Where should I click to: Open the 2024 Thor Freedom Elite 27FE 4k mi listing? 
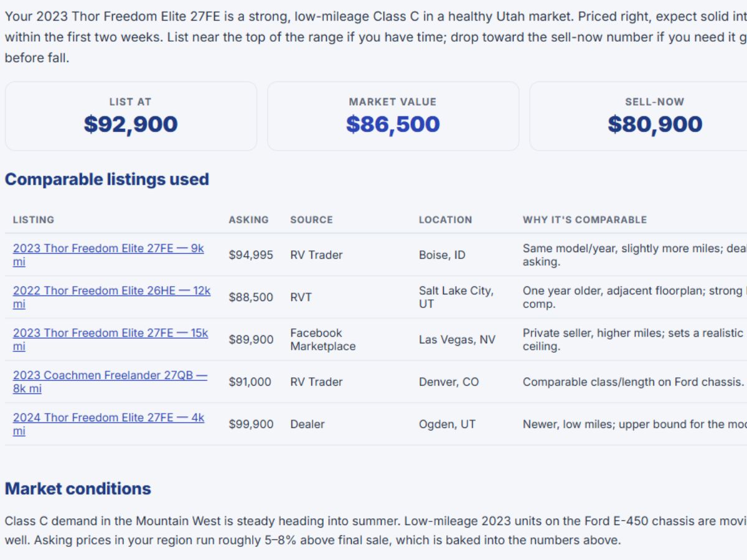(x=109, y=424)
